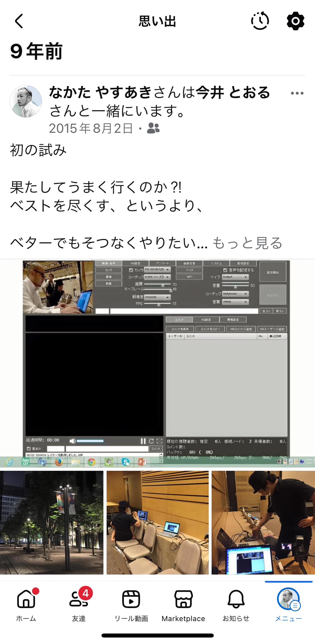Tap the back arrow to leave Memories
Image resolution: width=315 pixels, height=644 pixels.
click(x=19, y=21)
